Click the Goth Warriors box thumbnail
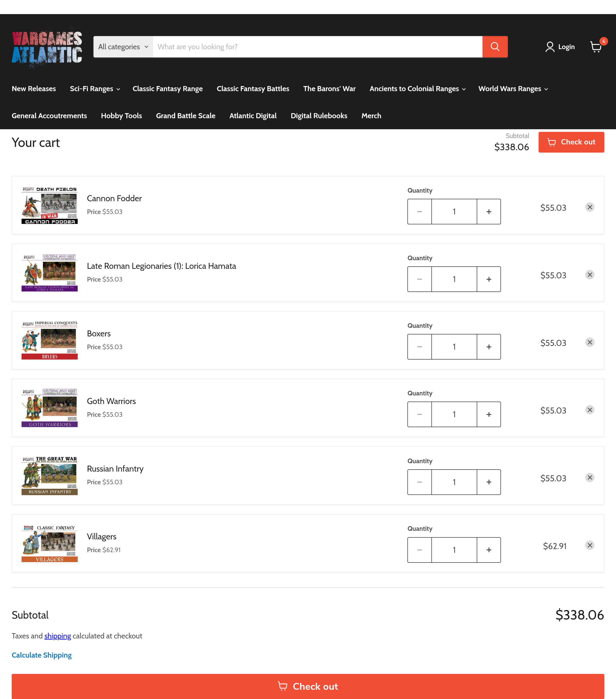 [49, 408]
